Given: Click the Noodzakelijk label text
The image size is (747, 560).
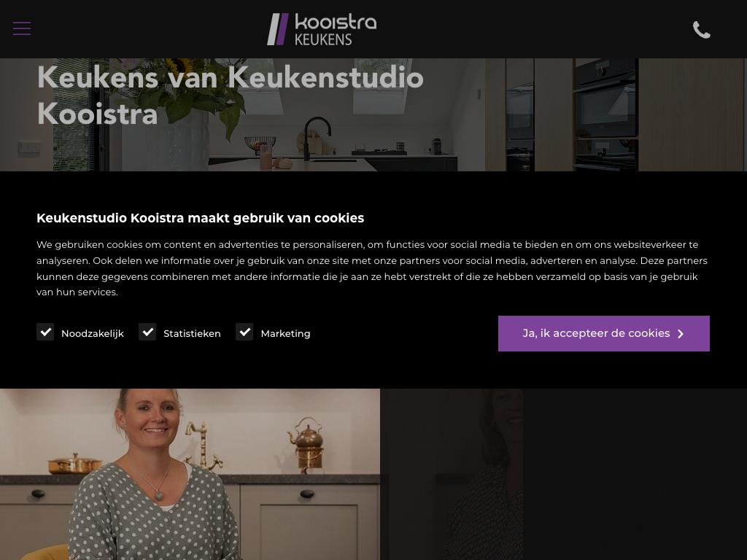Looking at the screenshot, I should [x=93, y=334].
